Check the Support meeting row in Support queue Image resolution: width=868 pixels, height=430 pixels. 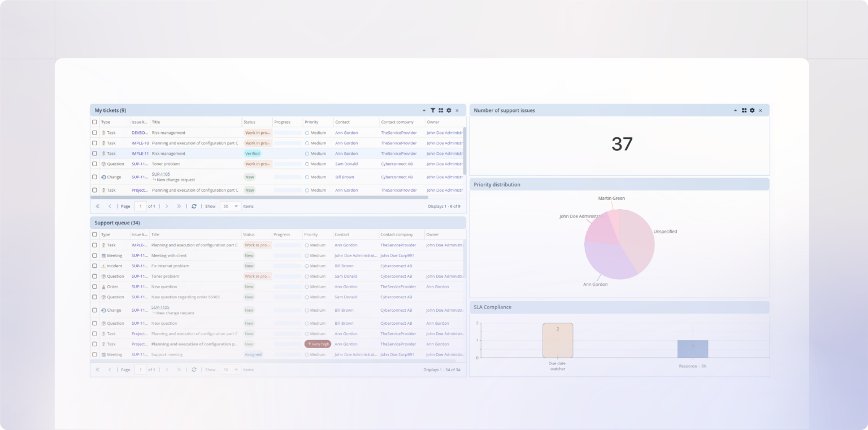[94, 355]
